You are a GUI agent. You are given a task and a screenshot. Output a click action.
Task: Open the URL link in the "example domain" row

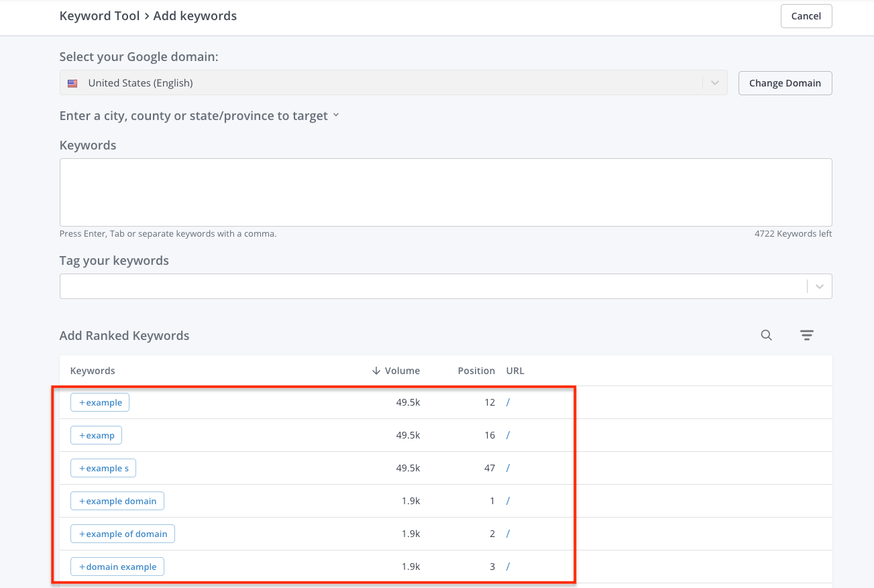[508, 501]
